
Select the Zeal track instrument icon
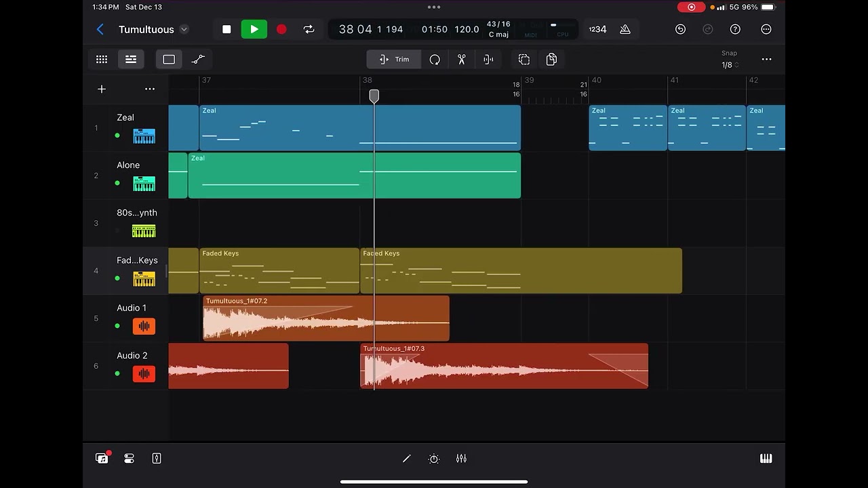click(x=144, y=136)
